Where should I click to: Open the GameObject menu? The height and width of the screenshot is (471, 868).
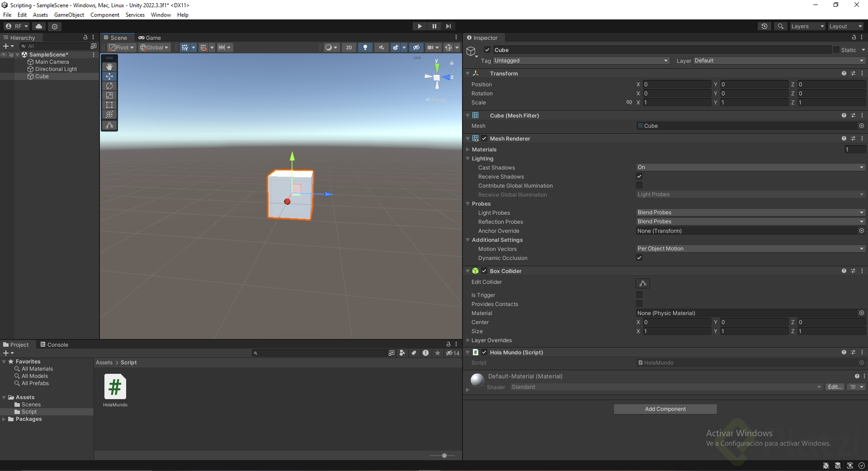coord(69,15)
